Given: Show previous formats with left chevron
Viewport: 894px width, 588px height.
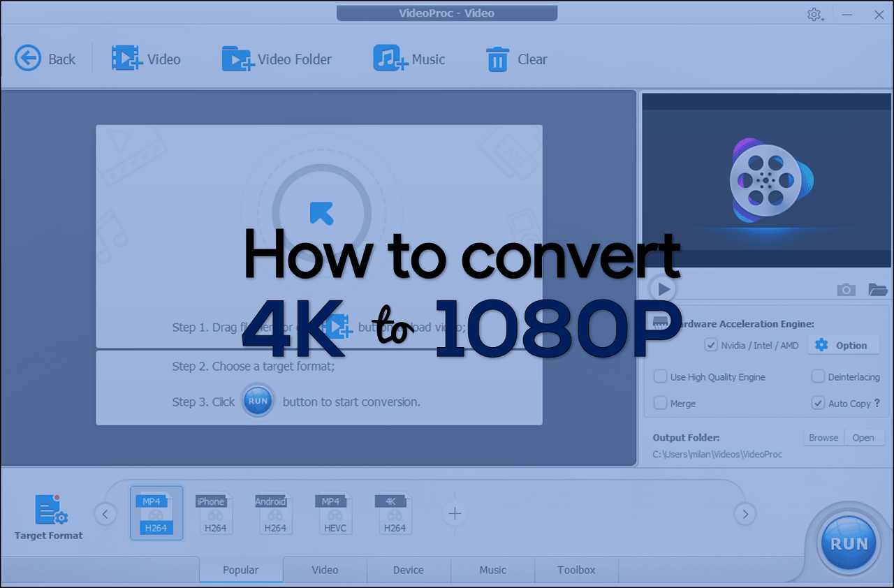Looking at the screenshot, I should point(105,515).
